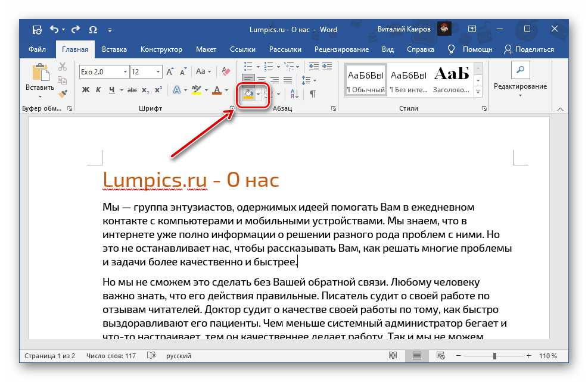Undo the last action

coord(54,29)
